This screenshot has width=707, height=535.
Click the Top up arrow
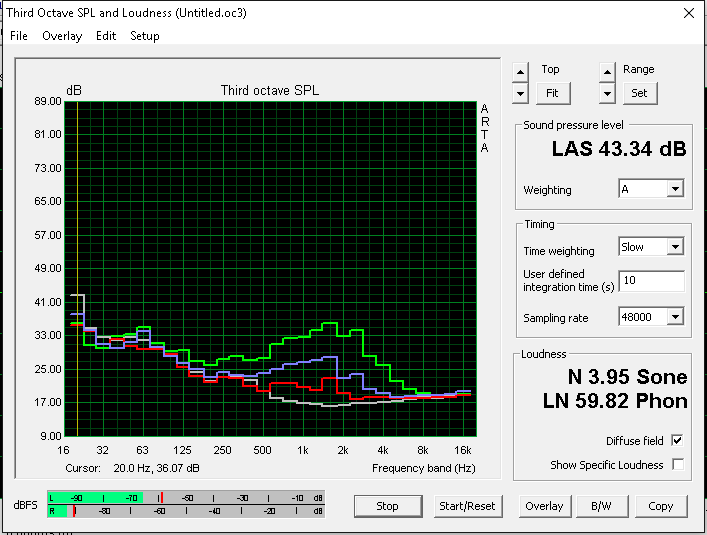[520, 72]
